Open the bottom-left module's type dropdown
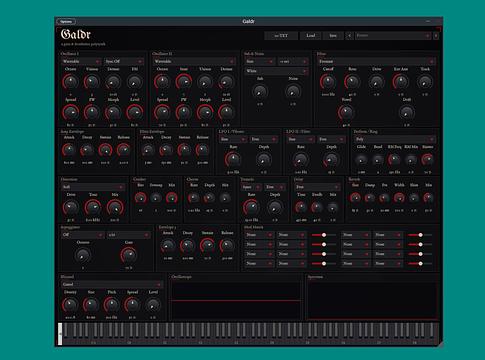This screenshot has height=360, width=485. (111, 284)
